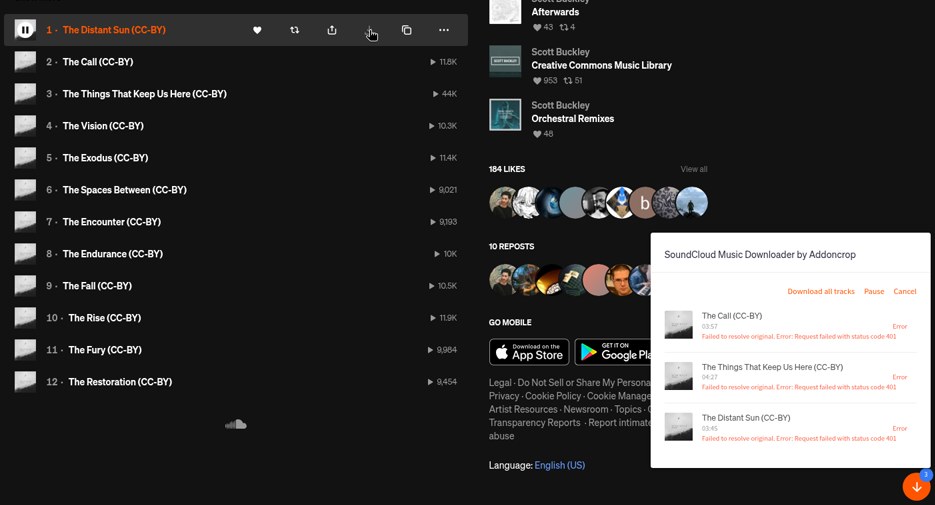935x505 pixels.
Task: Click the 953 likes count under Creative Commons Music Library
Action: pyautogui.click(x=545, y=80)
